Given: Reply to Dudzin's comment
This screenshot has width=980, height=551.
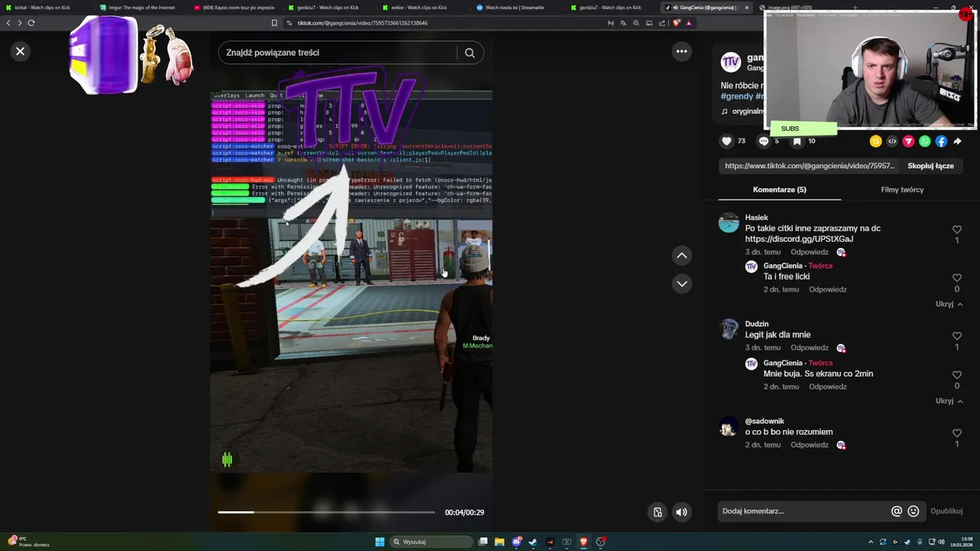Looking at the screenshot, I should [x=809, y=347].
